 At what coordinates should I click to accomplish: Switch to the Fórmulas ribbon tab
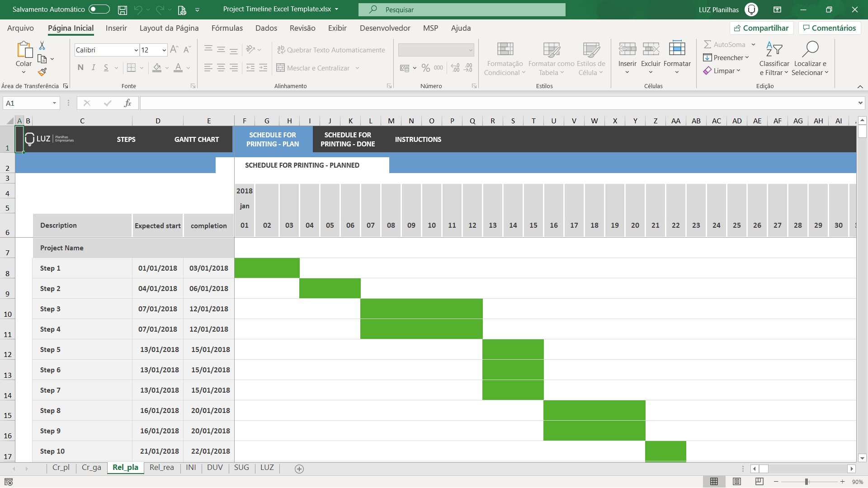click(227, 28)
